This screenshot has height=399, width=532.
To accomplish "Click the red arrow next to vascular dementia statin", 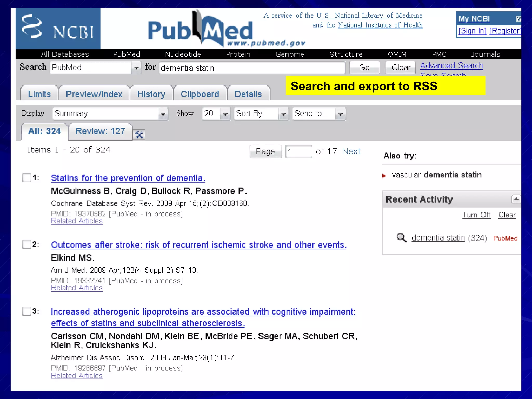I will click(x=384, y=176).
